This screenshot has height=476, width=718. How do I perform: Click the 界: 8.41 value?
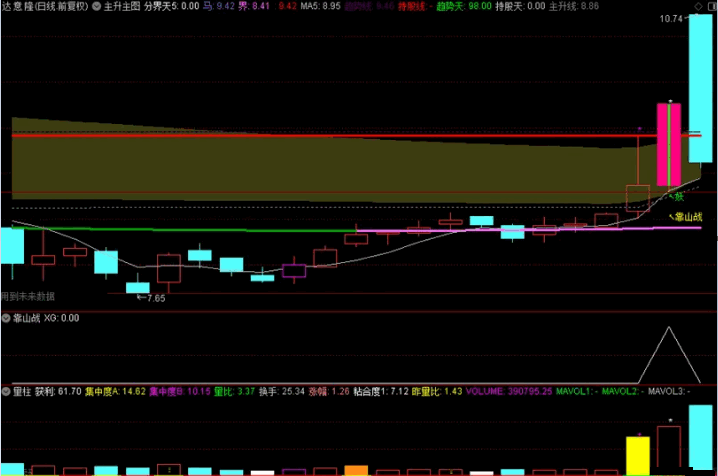click(254, 6)
